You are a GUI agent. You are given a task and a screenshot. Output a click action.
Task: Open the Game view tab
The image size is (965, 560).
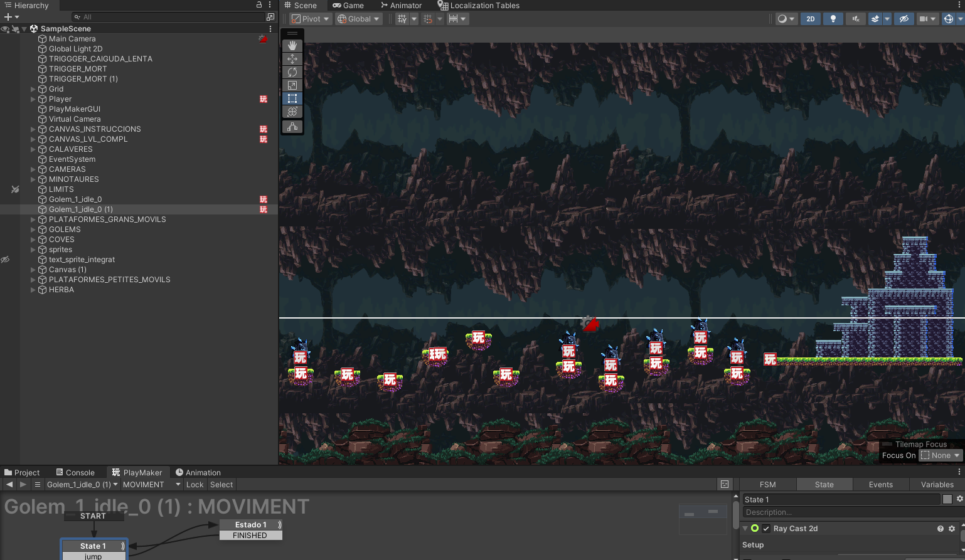[348, 5]
